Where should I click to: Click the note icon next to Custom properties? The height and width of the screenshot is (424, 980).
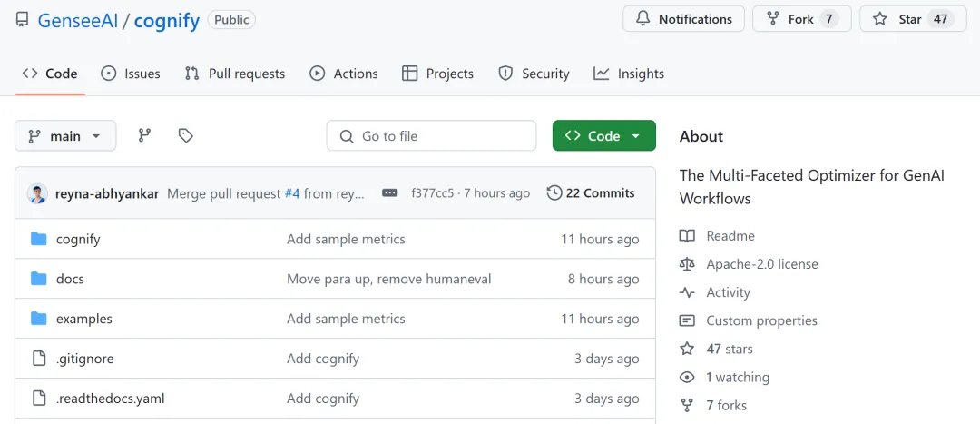click(x=687, y=320)
